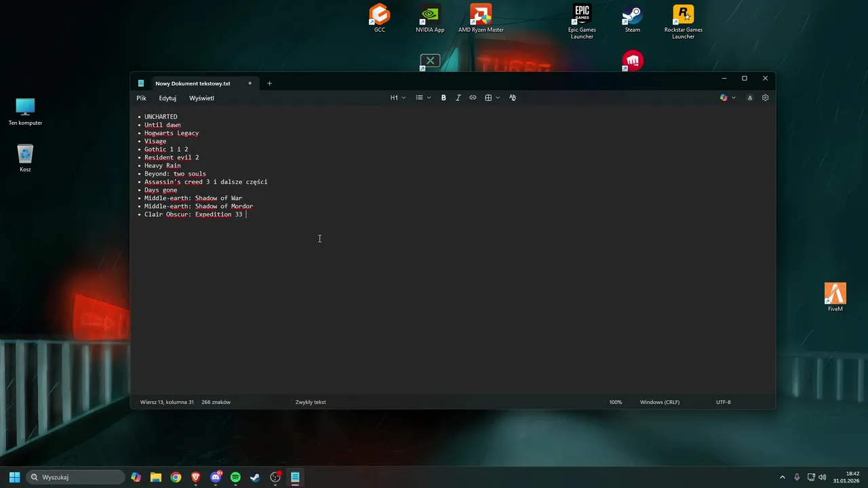The height and width of the screenshot is (488, 868).
Task: Open File Explorer from the taskbar
Action: pyautogui.click(x=156, y=477)
